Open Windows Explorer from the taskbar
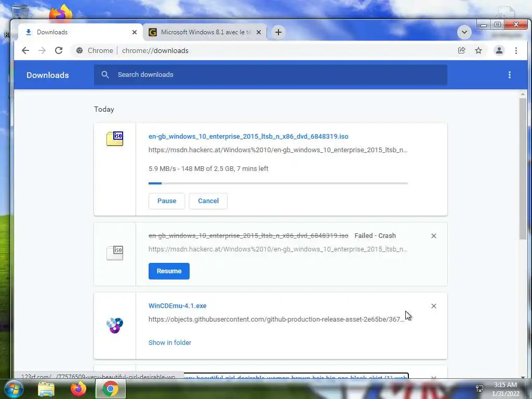The width and height of the screenshot is (532, 399). (46, 389)
